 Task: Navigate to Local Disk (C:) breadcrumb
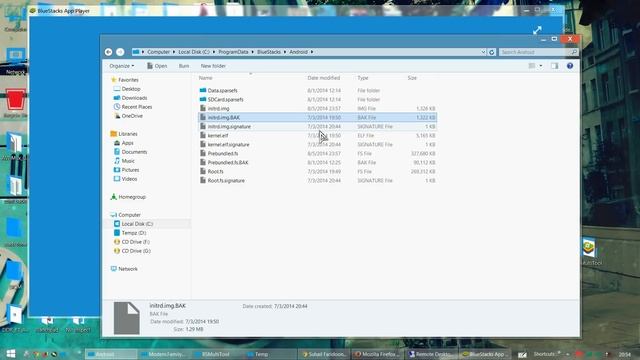coord(194,52)
